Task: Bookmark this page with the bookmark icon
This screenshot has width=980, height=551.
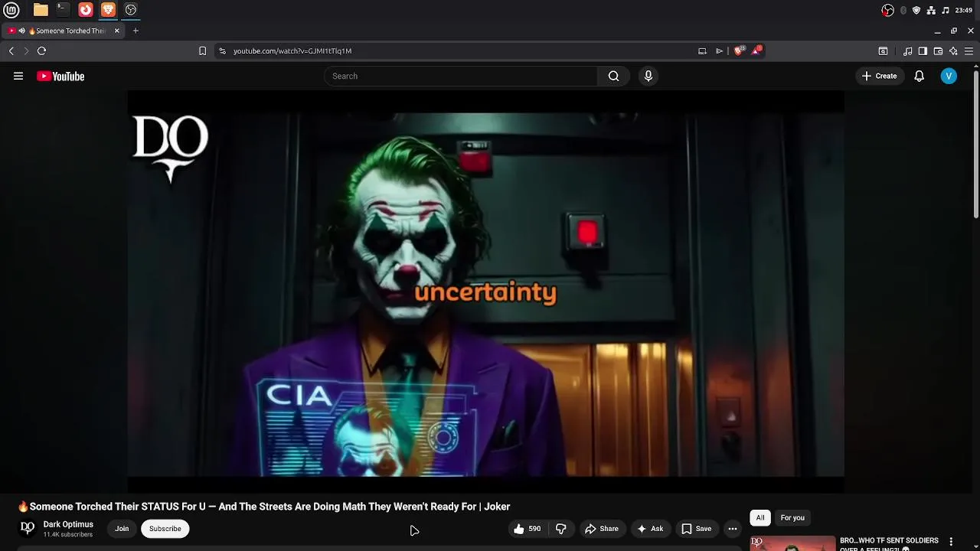Action: tap(202, 51)
